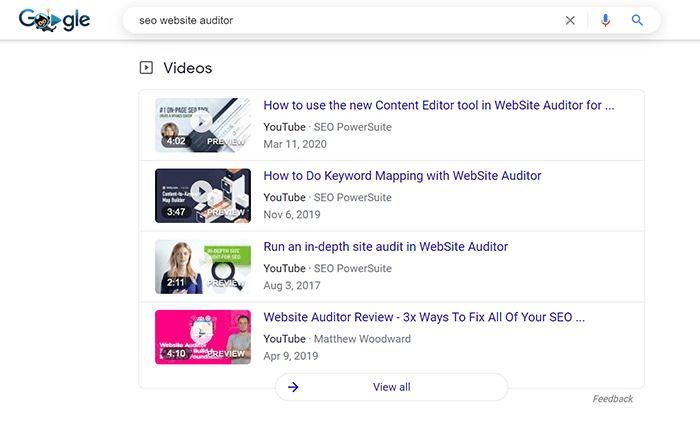Click the Nov 6, 2019 date text

(x=292, y=215)
